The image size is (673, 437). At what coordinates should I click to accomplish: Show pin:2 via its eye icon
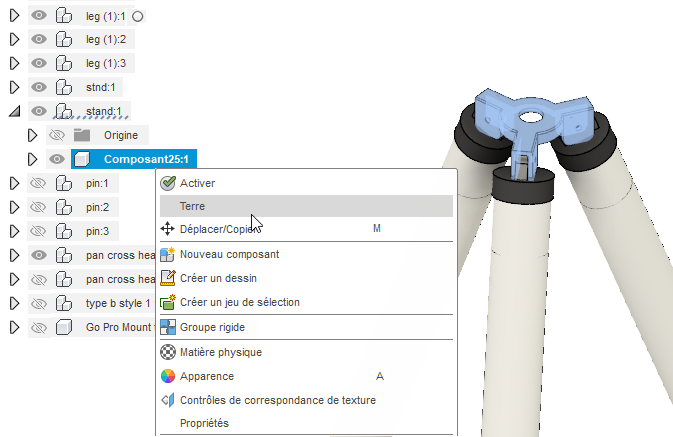(39, 208)
